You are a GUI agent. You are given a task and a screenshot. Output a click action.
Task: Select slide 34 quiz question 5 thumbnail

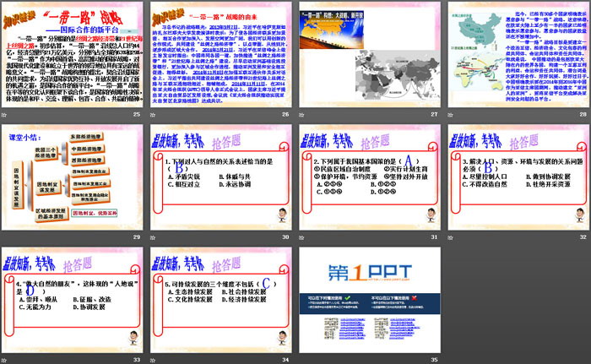pos(221,300)
